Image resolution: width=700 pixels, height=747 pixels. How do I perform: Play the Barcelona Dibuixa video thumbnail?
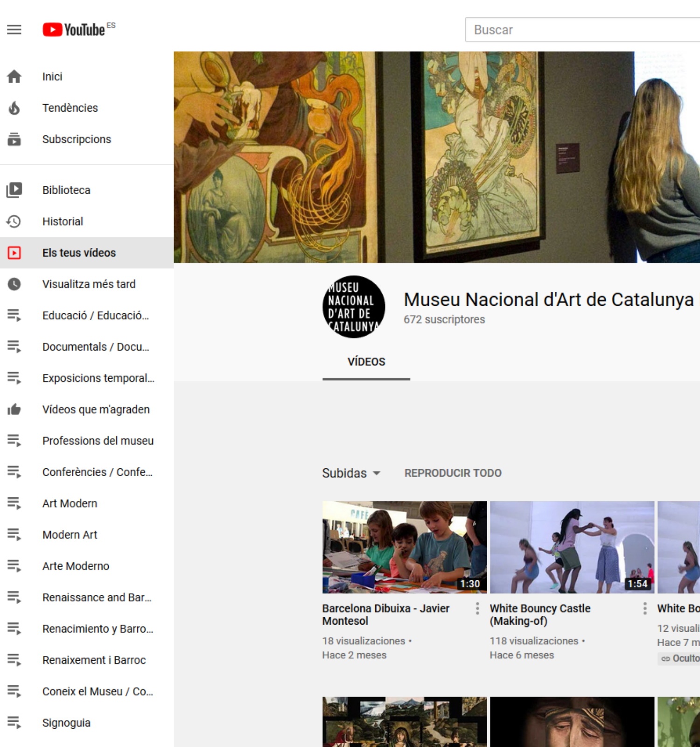[404, 547]
